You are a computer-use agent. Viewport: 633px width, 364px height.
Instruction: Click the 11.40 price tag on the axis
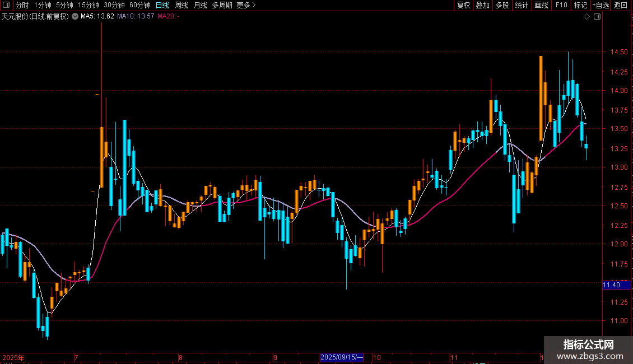(616, 285)
